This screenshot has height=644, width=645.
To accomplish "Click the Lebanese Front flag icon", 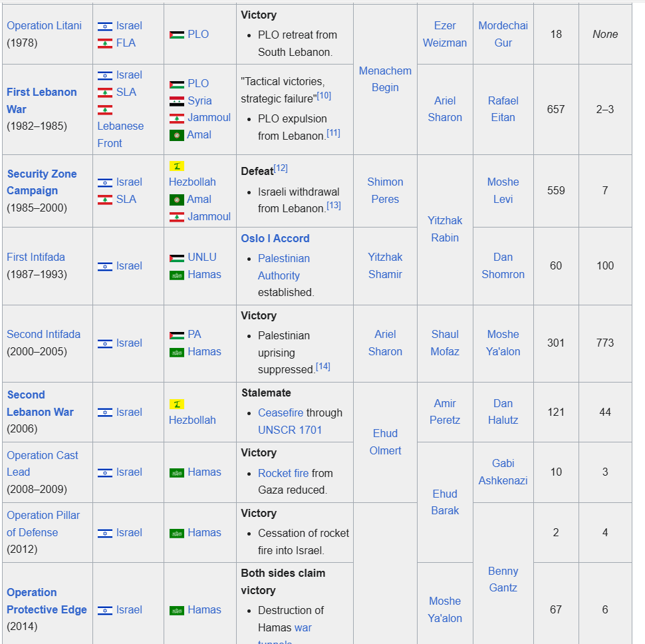I will pos(105,110).
